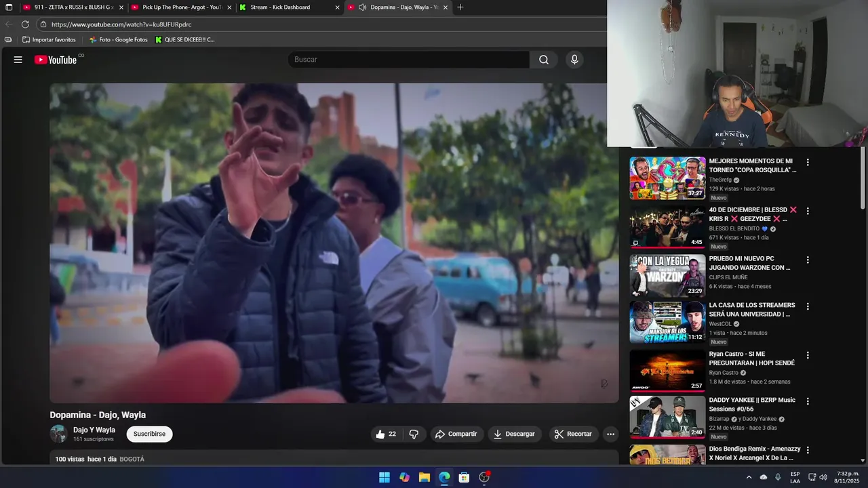This screenshot has width=868, height=488.
Task: Open Microsoft Store from taskbar
Action: (464, 477)
